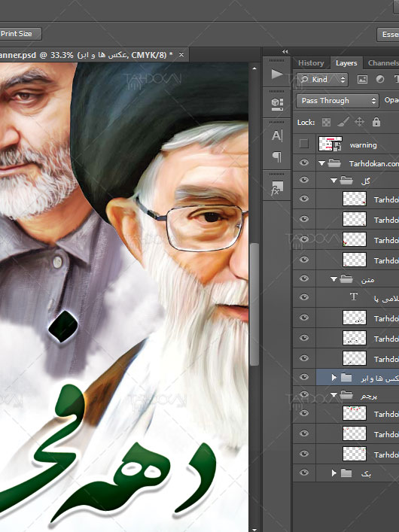Toggle visibility of the گل group
Screen dimensions: 399x532
click(304, 180)
